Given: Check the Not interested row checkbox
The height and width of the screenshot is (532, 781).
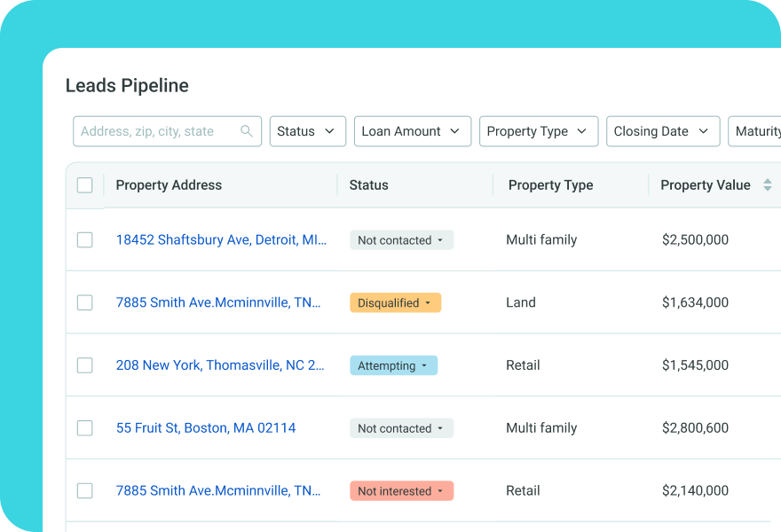Looking at the screenshot, I should pos(84,490).
